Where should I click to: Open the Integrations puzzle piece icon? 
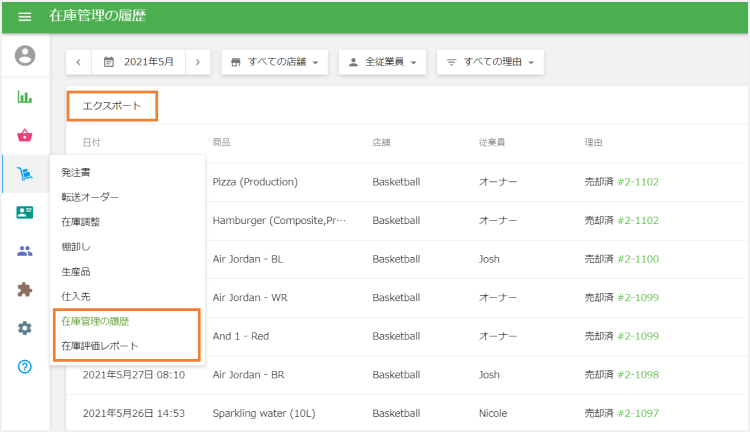(25, 289)
